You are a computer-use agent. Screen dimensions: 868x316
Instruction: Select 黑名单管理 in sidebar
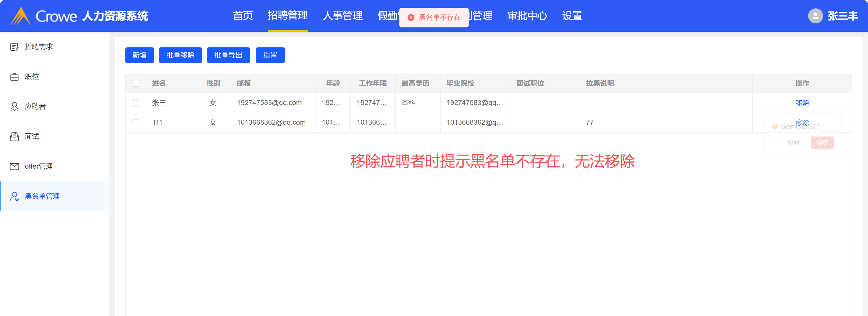pos(55,196)
